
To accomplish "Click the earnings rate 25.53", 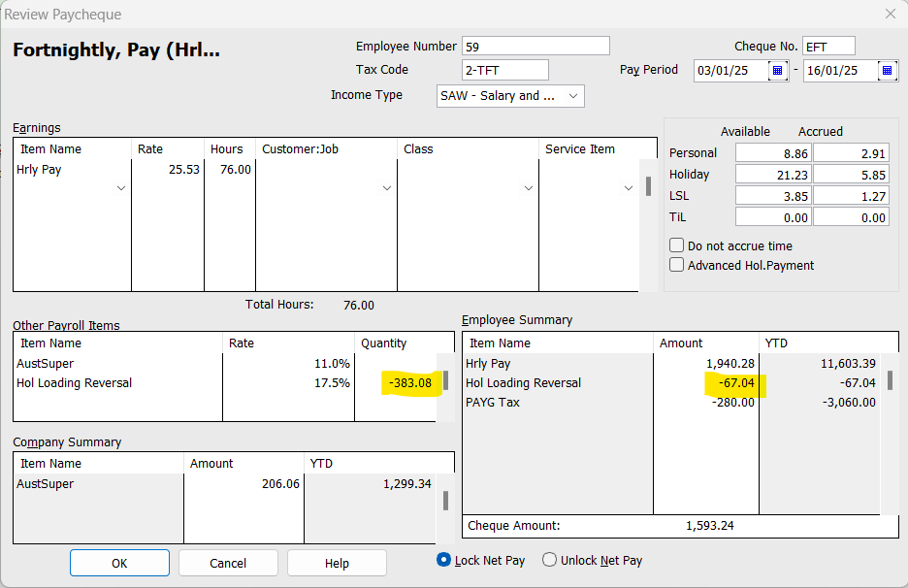I will tap(184, 170).
